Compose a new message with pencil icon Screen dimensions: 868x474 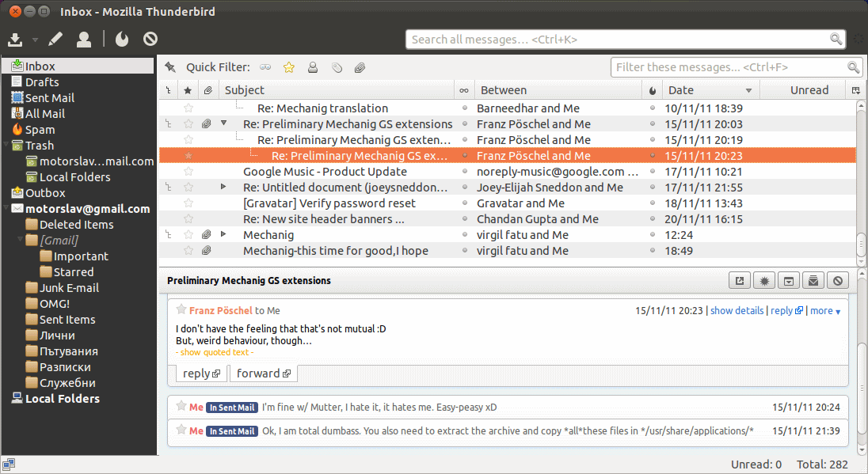[x=55, y=40]
